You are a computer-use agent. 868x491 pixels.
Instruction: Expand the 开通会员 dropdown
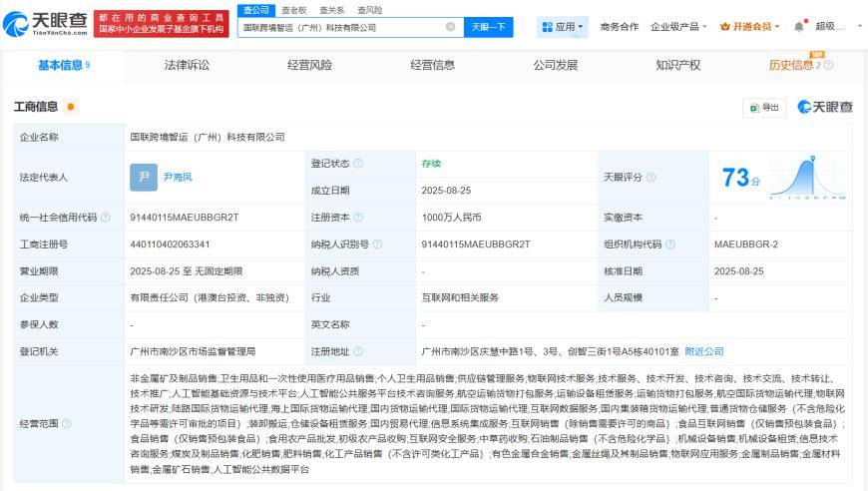pyautogui.click(x=749, y=27)
